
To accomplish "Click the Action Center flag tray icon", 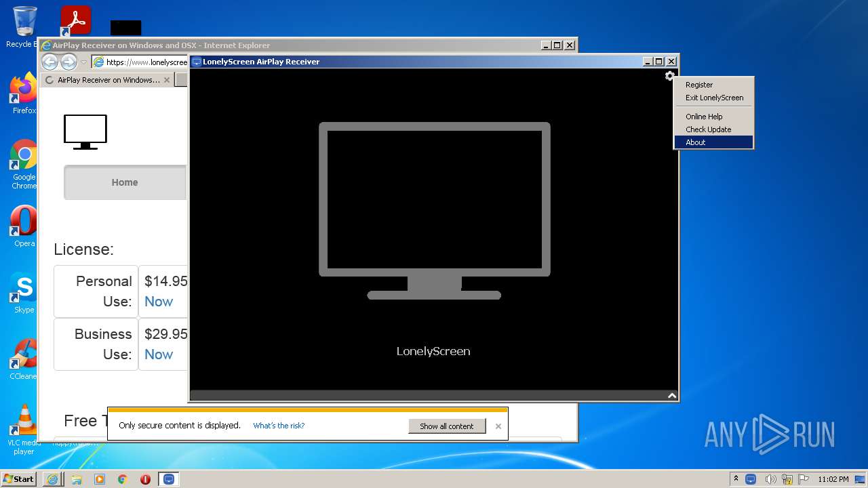I will pos(804,479).
